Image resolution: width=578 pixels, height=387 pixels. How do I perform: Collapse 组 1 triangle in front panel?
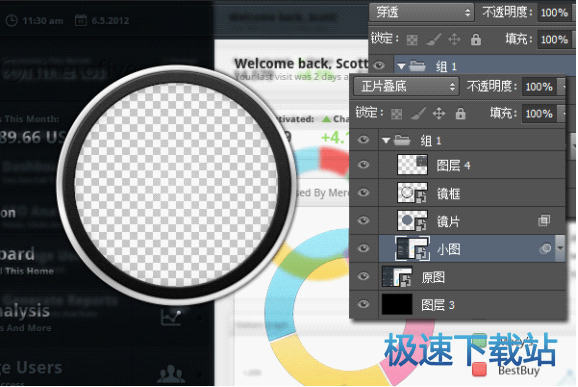[x=386, y=140]
